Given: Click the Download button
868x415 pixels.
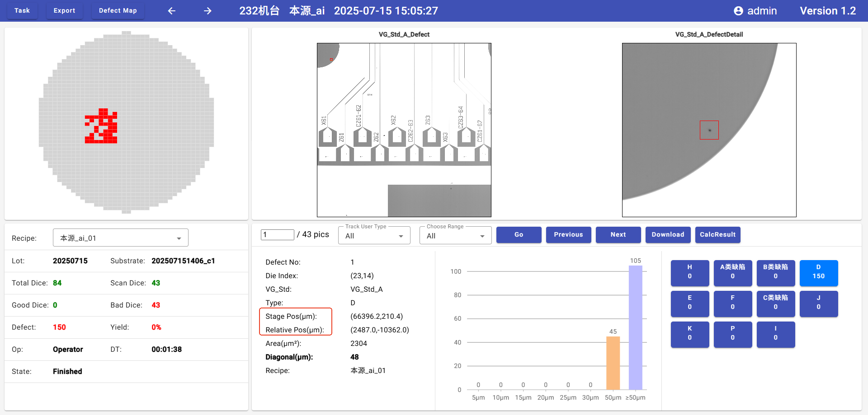Looking at the screenshot, I should 668,234.
